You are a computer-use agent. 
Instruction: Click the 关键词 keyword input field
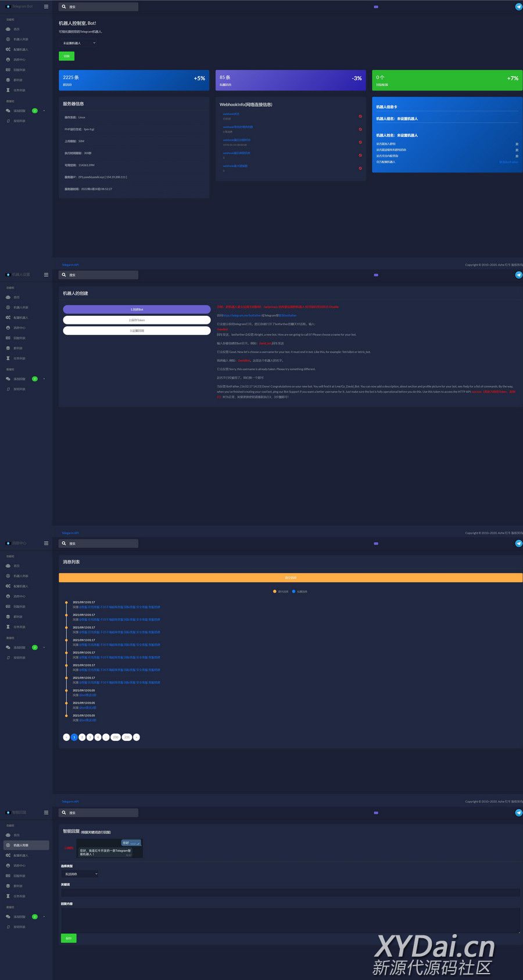point(290,893)
